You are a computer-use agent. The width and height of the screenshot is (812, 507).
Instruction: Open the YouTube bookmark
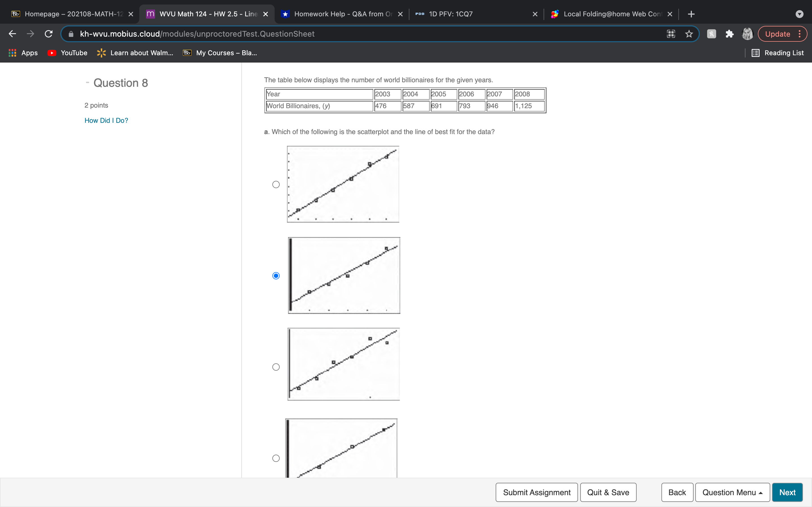67,53
